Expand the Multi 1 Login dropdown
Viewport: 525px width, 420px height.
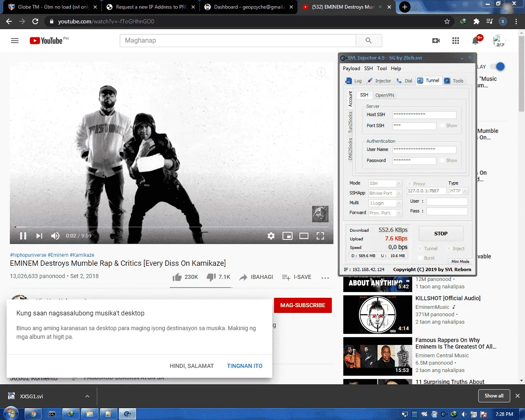(x=399, y=203)
